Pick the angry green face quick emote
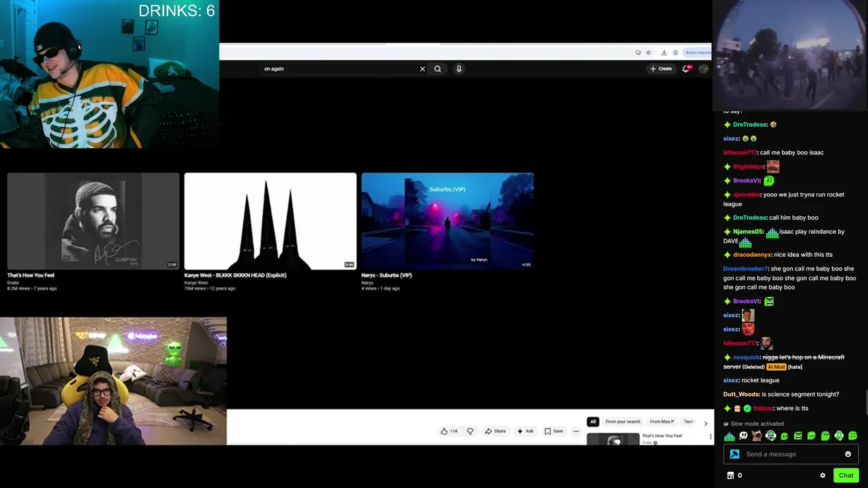This screenshot has width=868, height=488. [x=798, y=436]
